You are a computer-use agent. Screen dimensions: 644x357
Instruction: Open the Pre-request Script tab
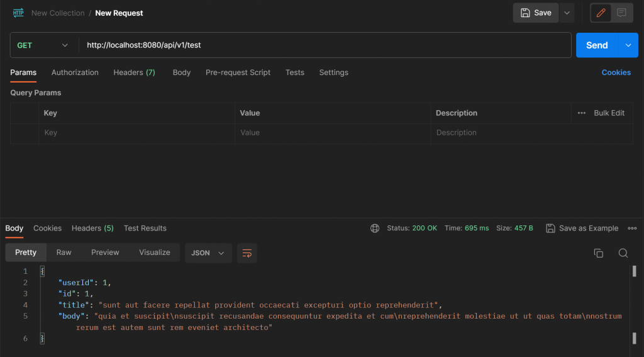click(x=238, y=72)
